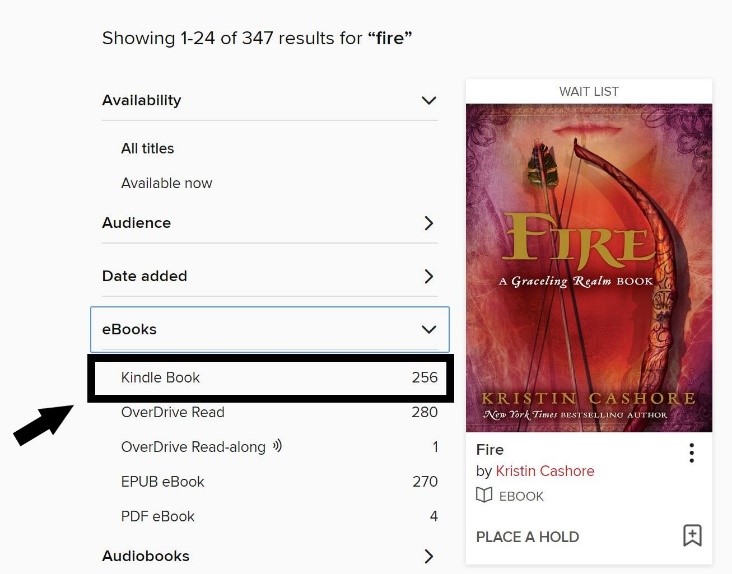The image size is (732, 574).
Task: Place a hold on Fire
Action: tap(527, 537)
